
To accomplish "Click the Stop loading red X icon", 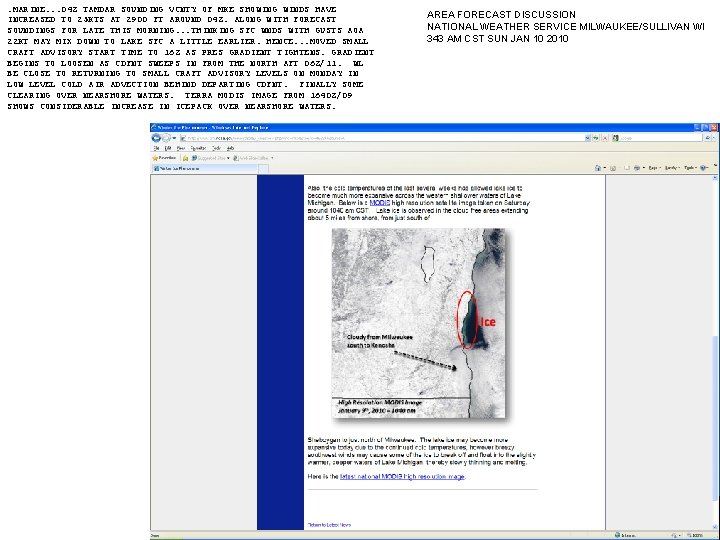I will click(x=605, y=138).
